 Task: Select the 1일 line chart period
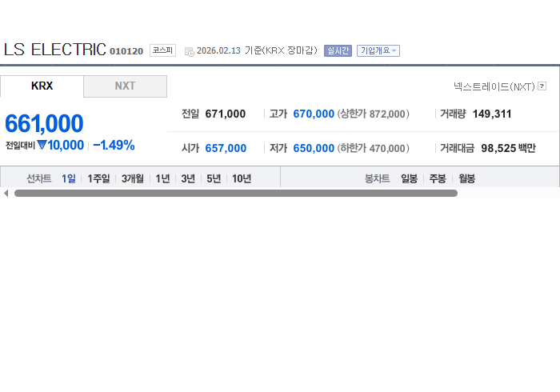coord(69,178)
